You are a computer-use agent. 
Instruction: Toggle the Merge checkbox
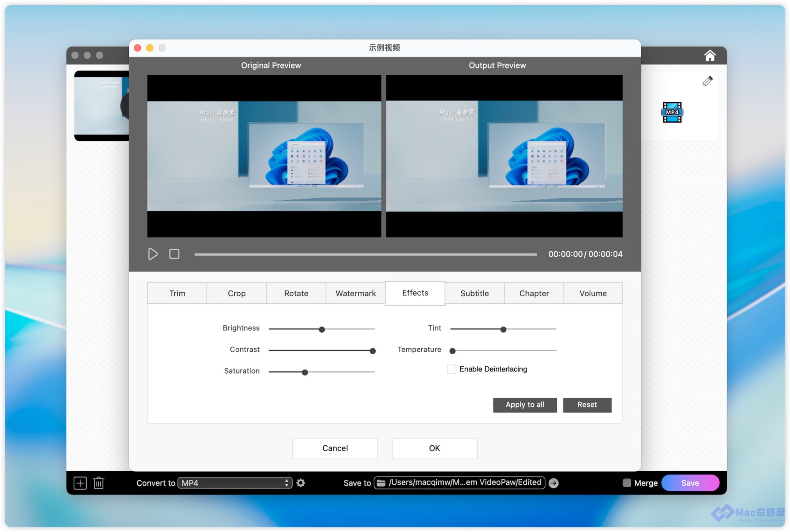627,483
